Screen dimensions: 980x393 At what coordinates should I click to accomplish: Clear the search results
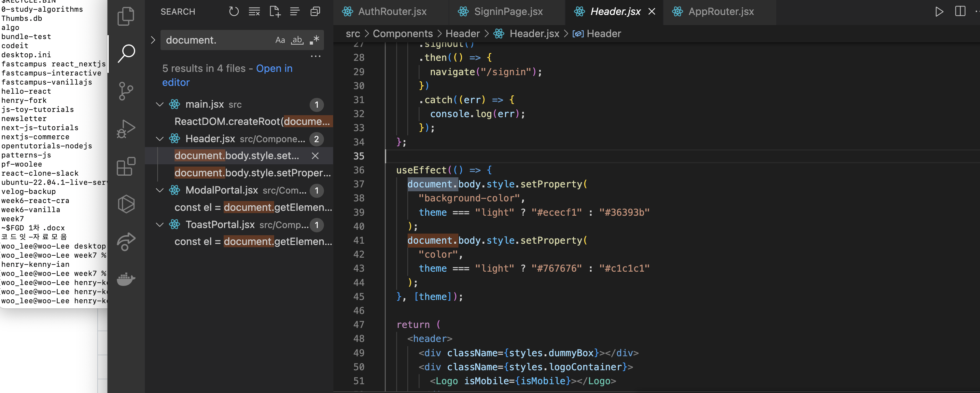click(254, 11)
